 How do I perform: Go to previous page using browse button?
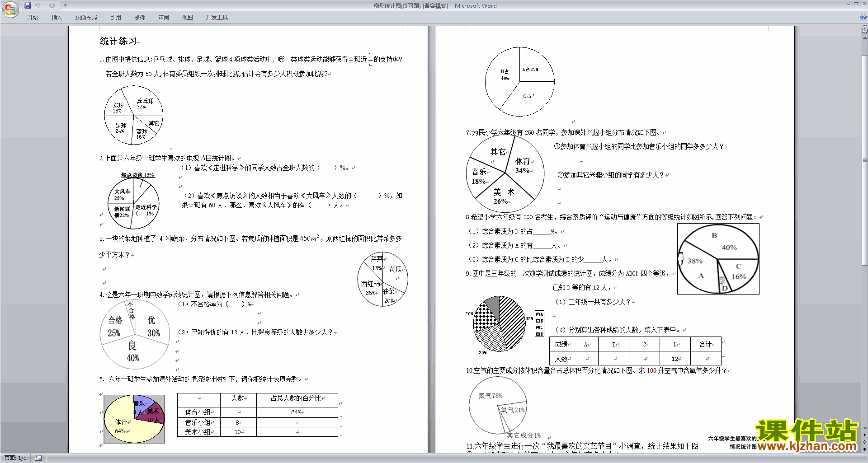pyautogui.click(x=865, y=435)
